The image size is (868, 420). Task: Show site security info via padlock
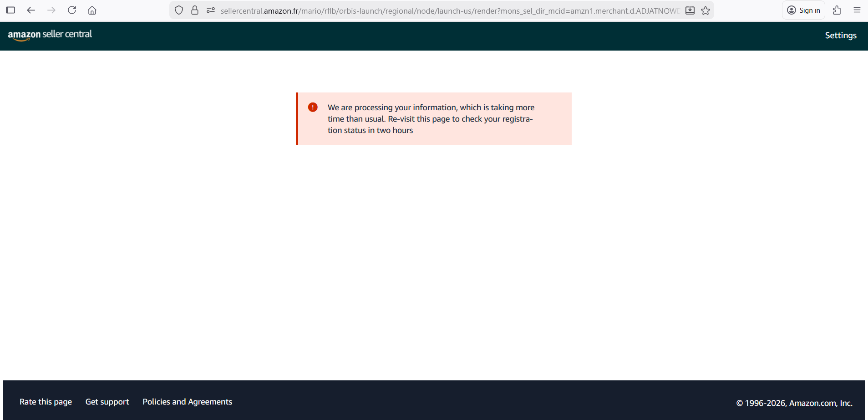(x=195, y=10)
